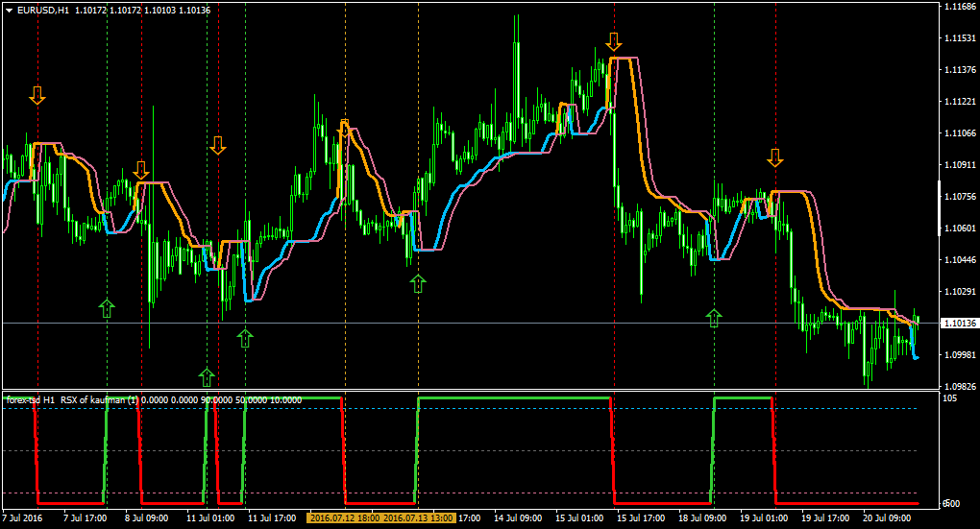
Task: Click the 15 Jul 17:00 time label
Action: tap(641, 518)
